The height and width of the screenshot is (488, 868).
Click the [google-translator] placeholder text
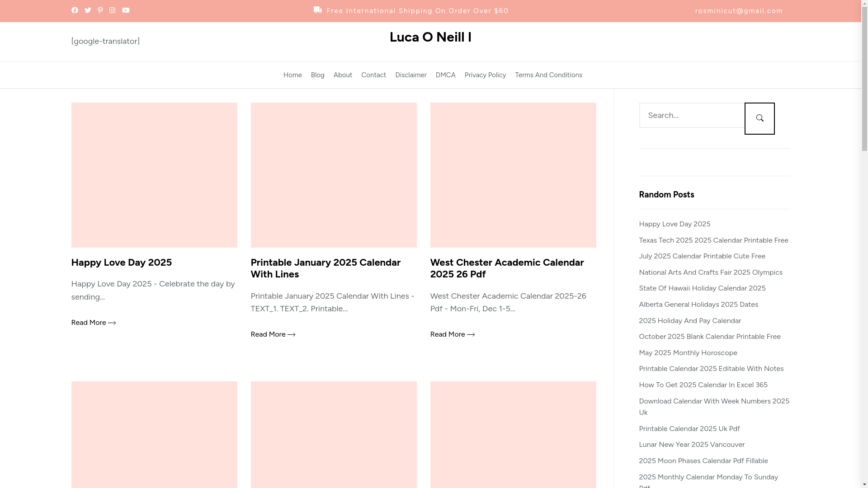(x=105, y=41)
